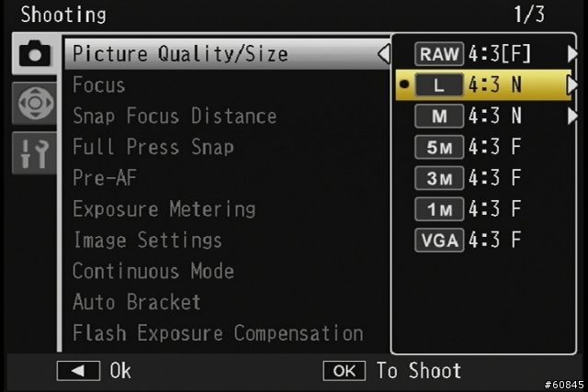
Task: Collapse submenu via left arrow on Picture Quality/Size
Action: tap(384, 54)
